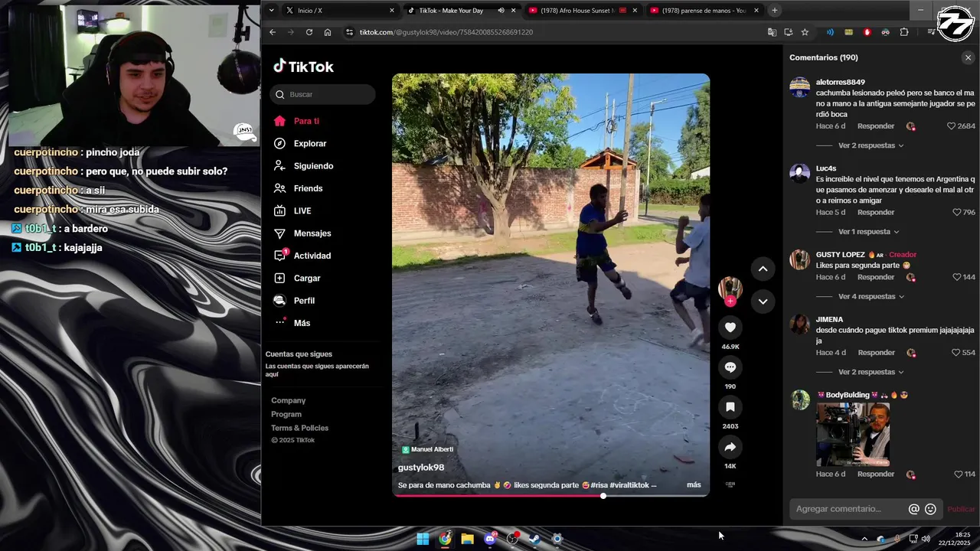Screen dimensions: 980x551
Task: Click the Buscar search field
Action: 323,94
